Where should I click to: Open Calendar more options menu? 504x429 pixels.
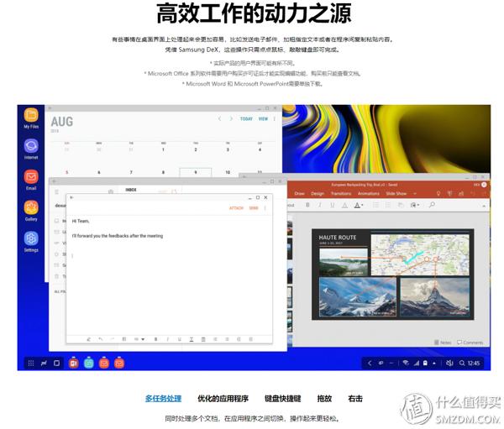[275, 119]
